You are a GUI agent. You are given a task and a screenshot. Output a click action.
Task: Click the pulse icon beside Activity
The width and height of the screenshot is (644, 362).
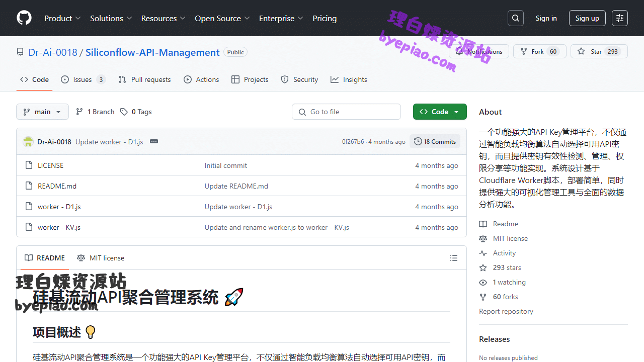pos(483,253)
